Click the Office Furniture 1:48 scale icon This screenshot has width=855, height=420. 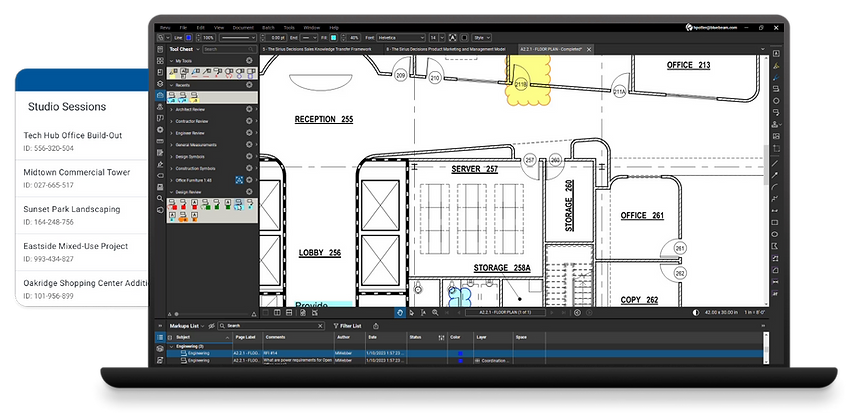240,179
